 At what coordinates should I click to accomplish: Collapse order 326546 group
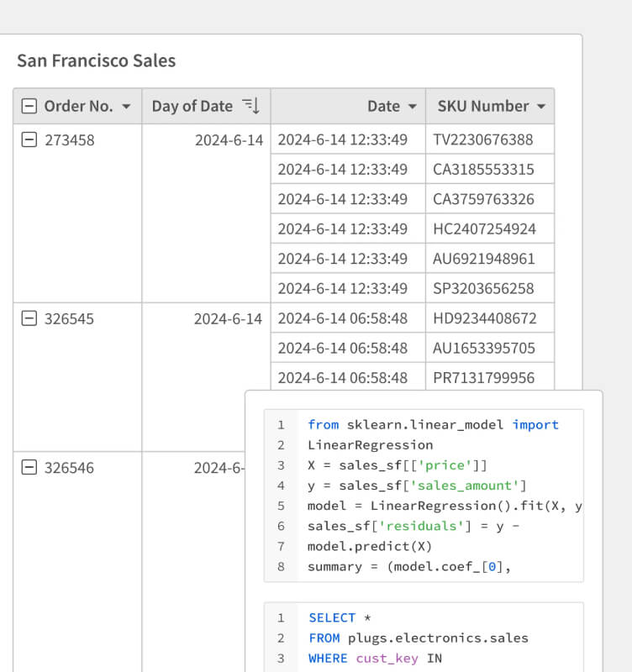(x=29, y=467)
